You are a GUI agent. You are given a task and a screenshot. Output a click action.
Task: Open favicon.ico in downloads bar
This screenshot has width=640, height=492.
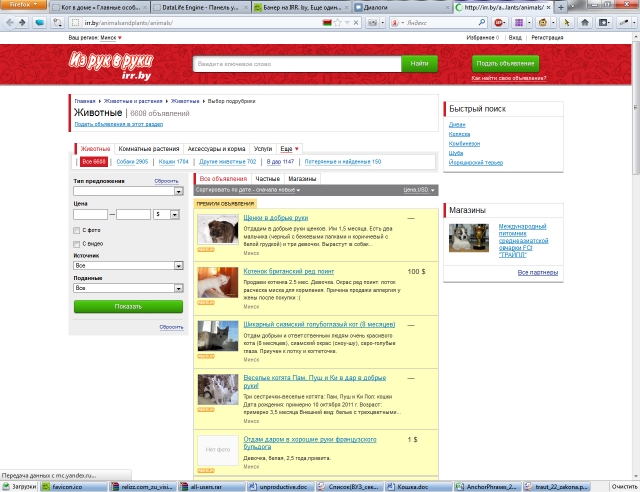coord(74,487)
